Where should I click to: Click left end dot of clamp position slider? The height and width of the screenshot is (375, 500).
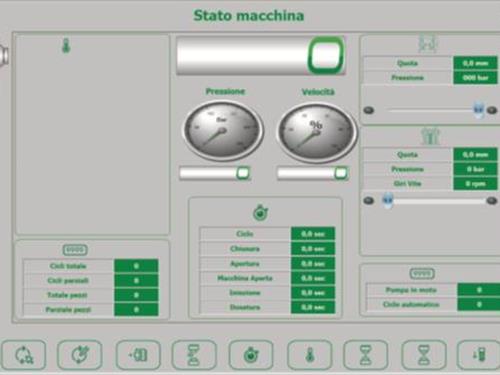pyautogui.click(x=369, y=110)
